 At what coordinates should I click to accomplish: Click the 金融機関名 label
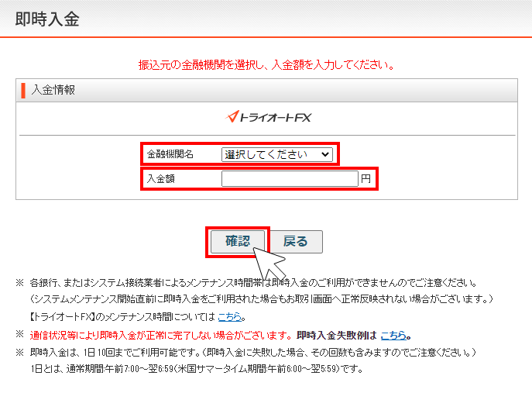click(170, 154)
